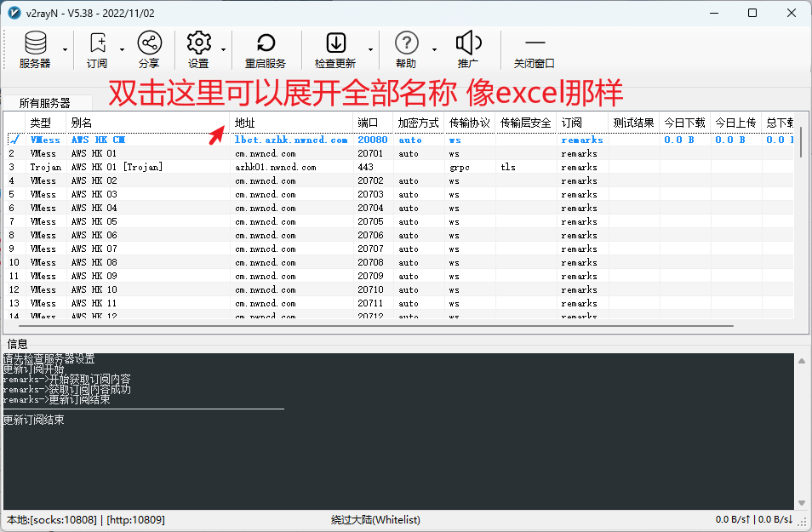Click the grpc transport cell

pyautogui.click(x=460, y=168)
